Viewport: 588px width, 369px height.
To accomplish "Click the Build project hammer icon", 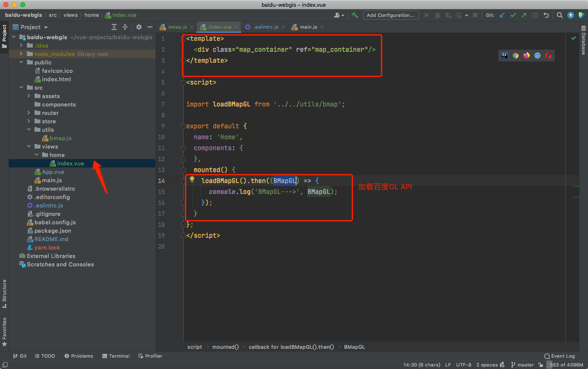I will click(355, 15).
